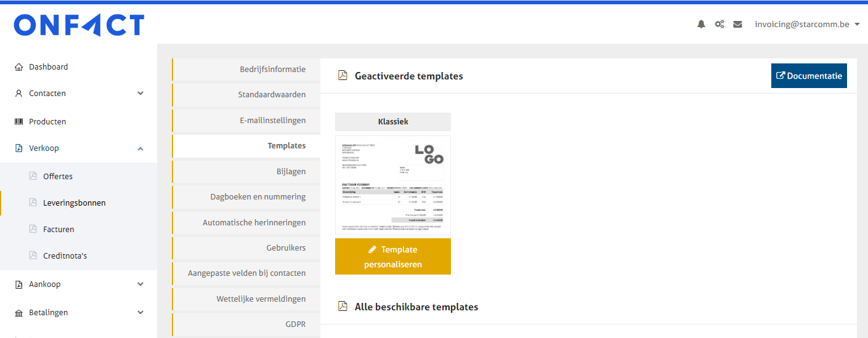Collapse the Verkoop menu chevron
The width and height of the screenshot is (868, 338).
140,148
